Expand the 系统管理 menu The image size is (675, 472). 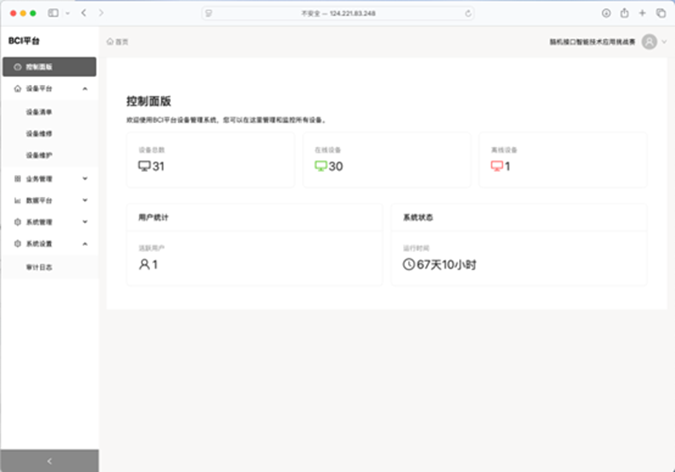[85, 222]
